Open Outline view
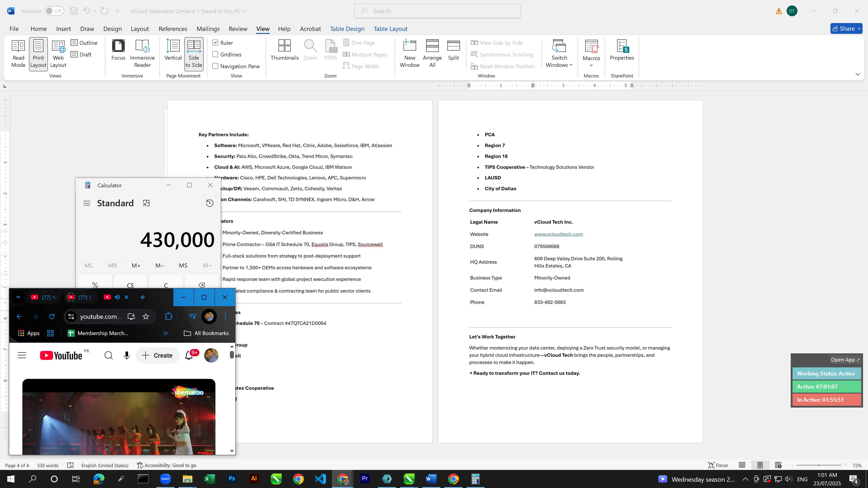Screen dimensions: 868x488 pos(84,43)
